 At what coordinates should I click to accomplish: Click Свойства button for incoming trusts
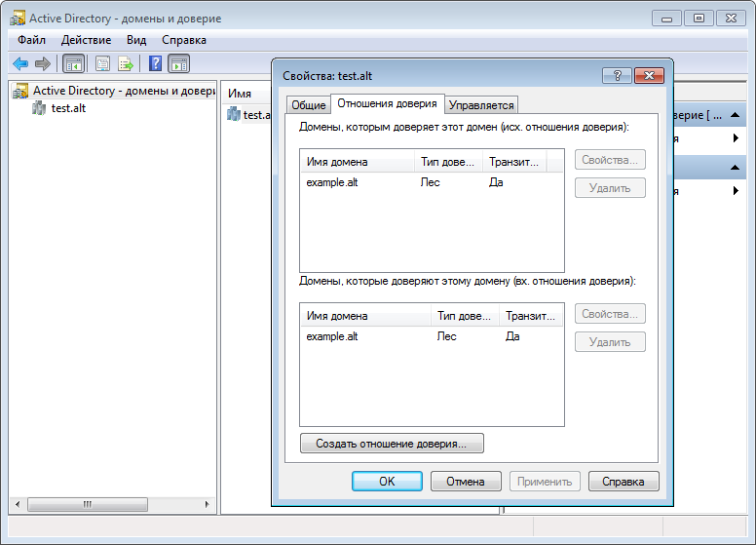click(610, 314)
